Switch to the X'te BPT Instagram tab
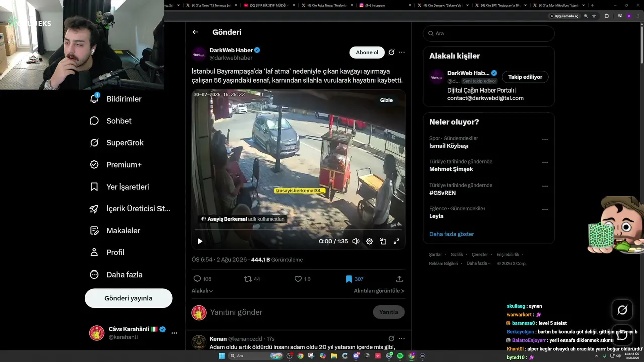The width and height of the screenshot is (644, 362). [x=501, y=5]
